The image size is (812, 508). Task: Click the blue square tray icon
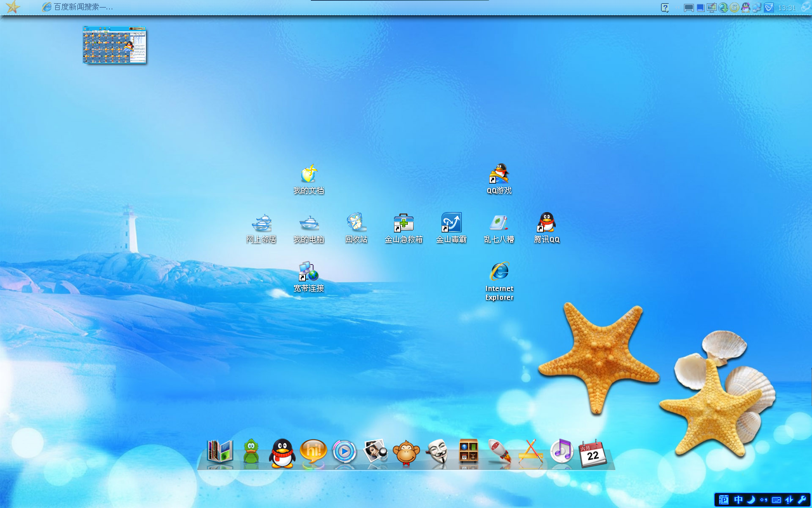[x=700, y=8]
